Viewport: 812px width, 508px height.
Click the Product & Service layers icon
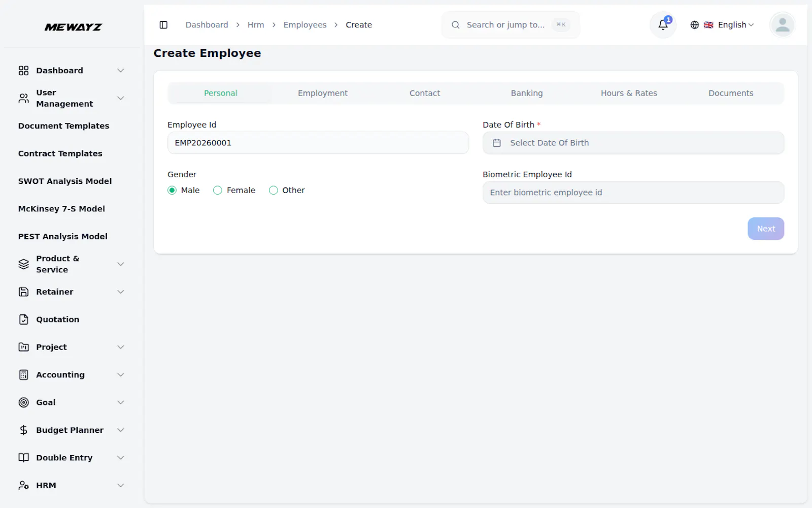24,264
